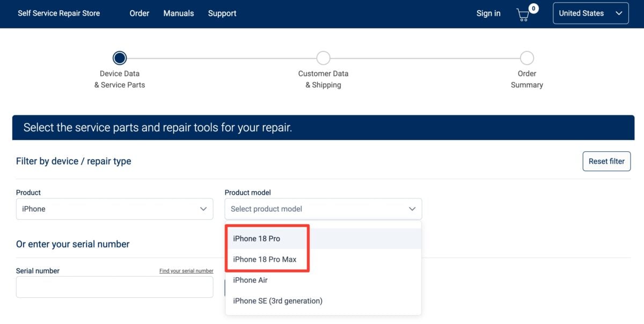Open the United States country dropdown
The height and width of the screenshot is (324, 644).
[591, 13]
